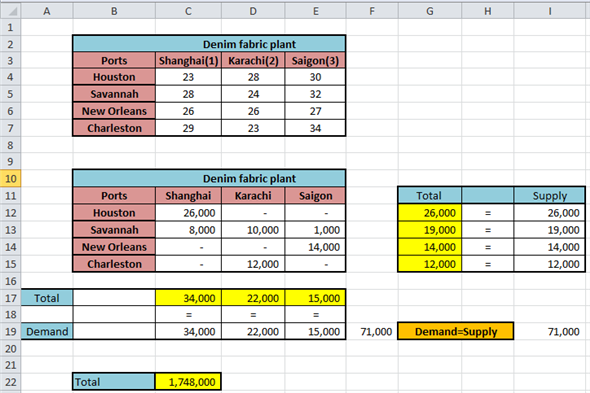
Task: Click the 'Total' label in column A
Action: point(47,298)
